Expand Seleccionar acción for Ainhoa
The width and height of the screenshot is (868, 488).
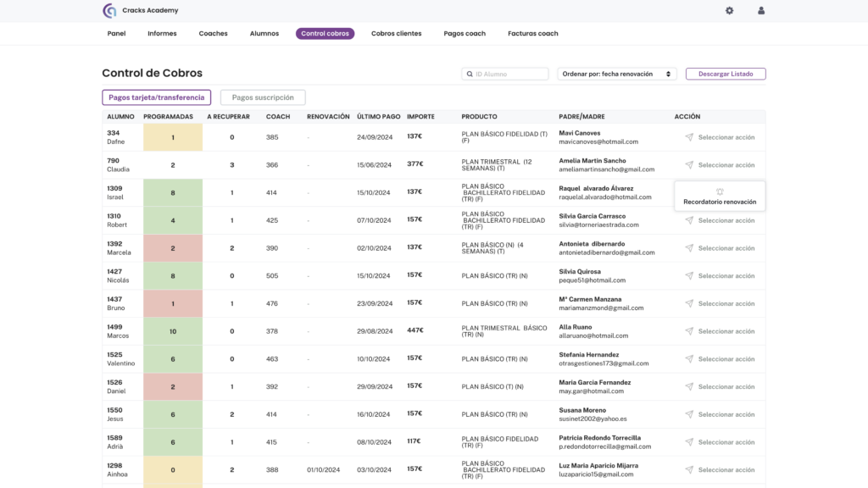726,470
